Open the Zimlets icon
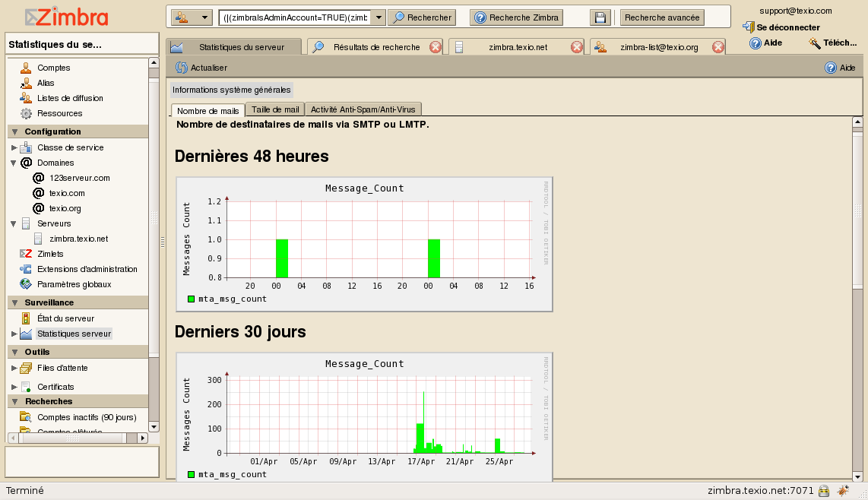This screenshot has width=868, height=500. pyautogui.click(x=26, y=254)
